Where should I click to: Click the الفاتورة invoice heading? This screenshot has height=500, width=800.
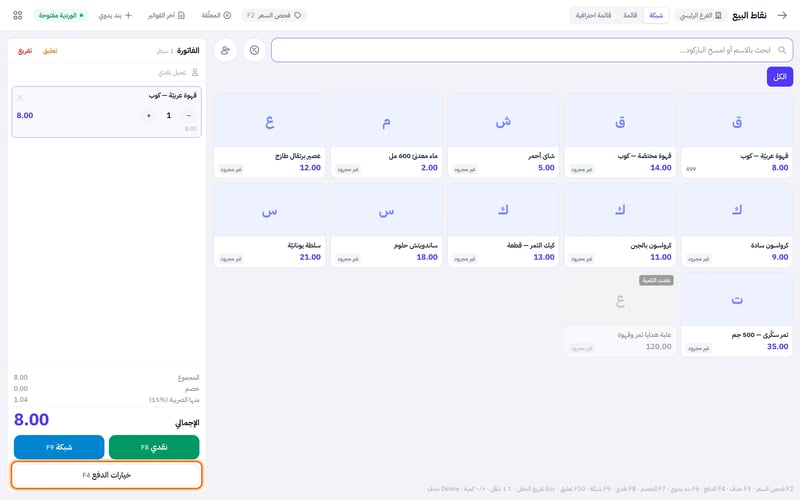pyautogui.click(x=188, y=51)
